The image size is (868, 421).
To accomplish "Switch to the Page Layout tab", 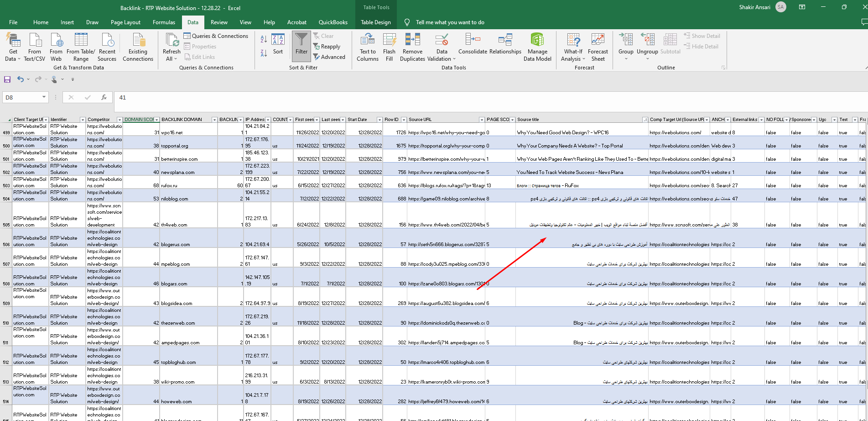I will tap(125, 22).
